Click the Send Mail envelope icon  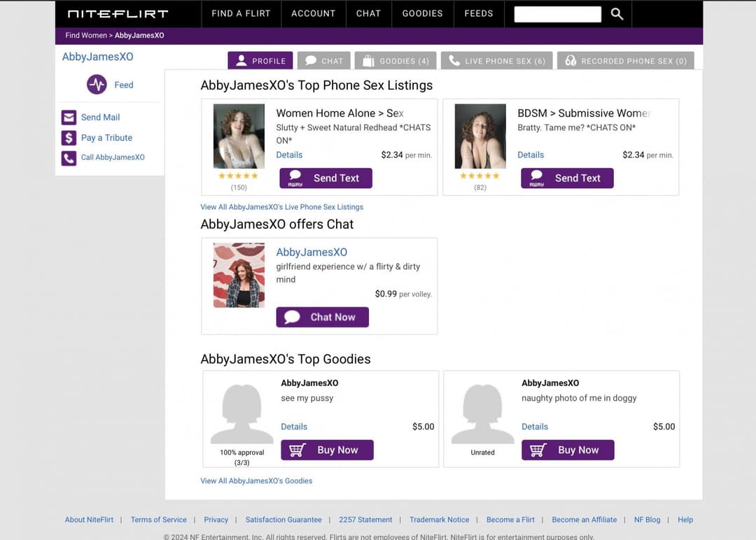69,118
